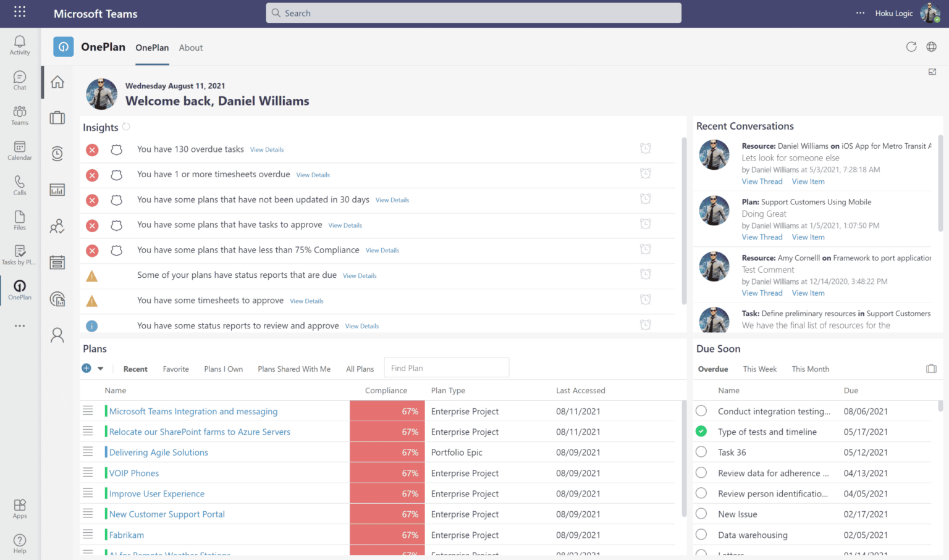
Task: Open row menu for Relocate SharePoint farms plan
Action: [88, 431]
